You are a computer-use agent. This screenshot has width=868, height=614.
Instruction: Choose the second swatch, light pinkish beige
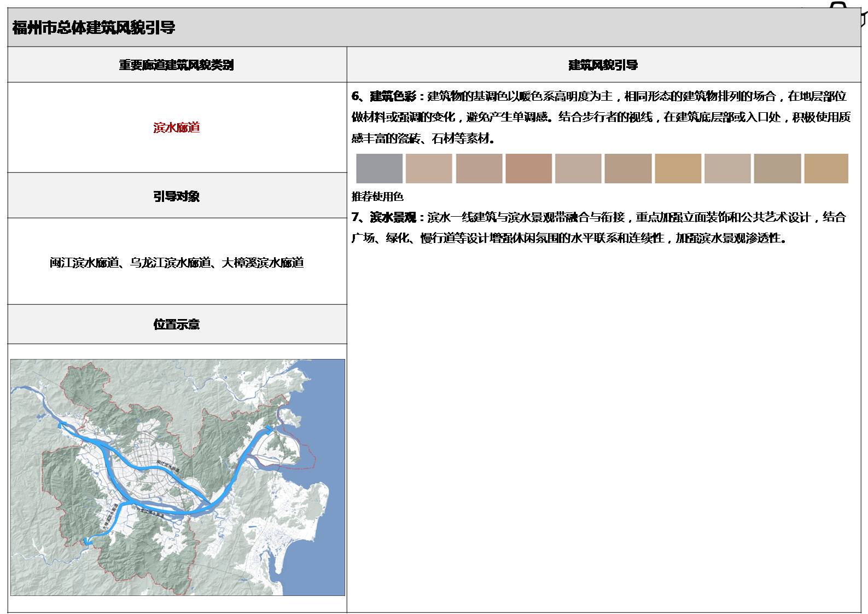coord(429,169)
